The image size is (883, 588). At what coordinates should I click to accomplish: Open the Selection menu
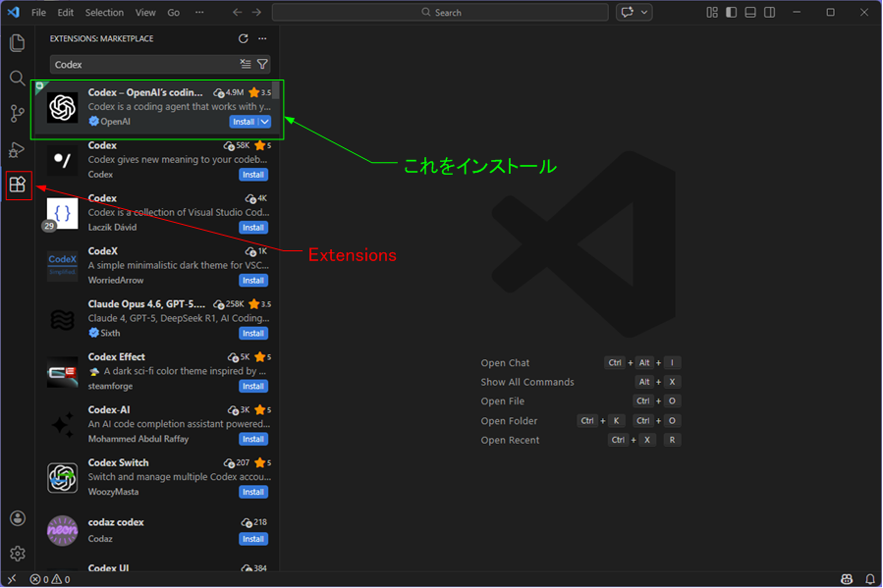click(104, 13)
